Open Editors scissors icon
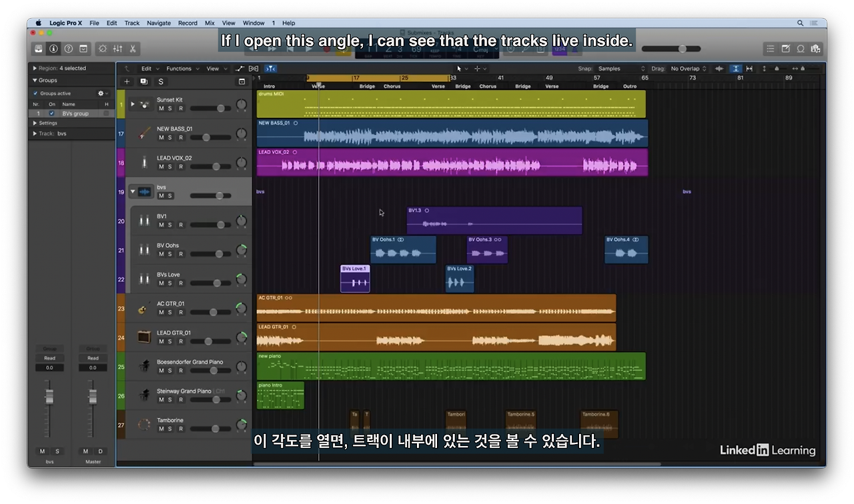The height and width of the screenshot is (504, 854). (x=133, y=49)
